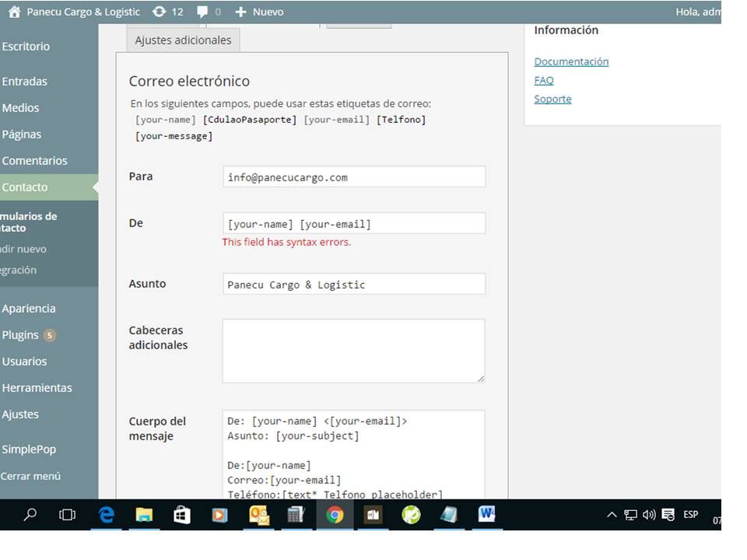Open Formularios de contacto submenu item

(29, 222)
